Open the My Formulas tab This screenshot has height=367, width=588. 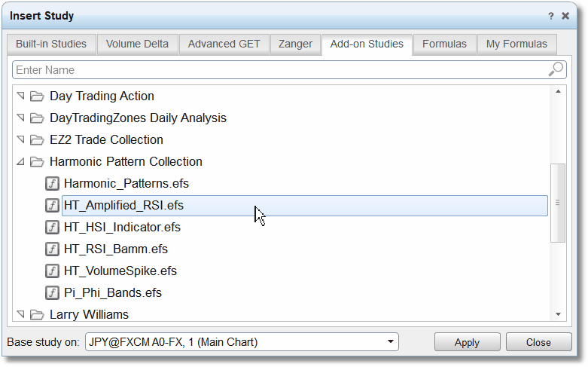(x=516, y=44)
